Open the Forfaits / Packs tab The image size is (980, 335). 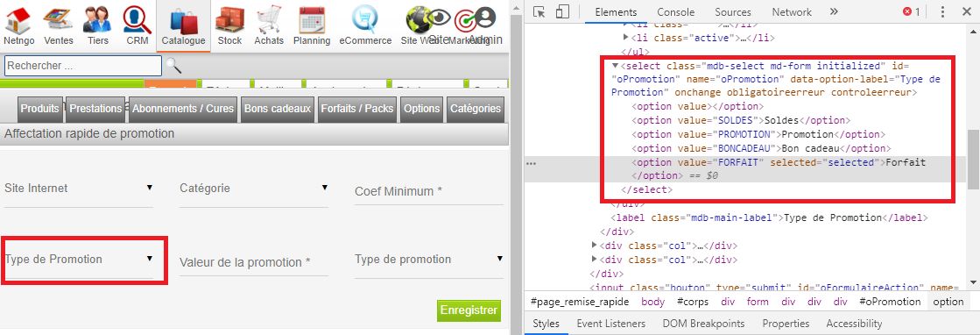click(x=356, y=109)
